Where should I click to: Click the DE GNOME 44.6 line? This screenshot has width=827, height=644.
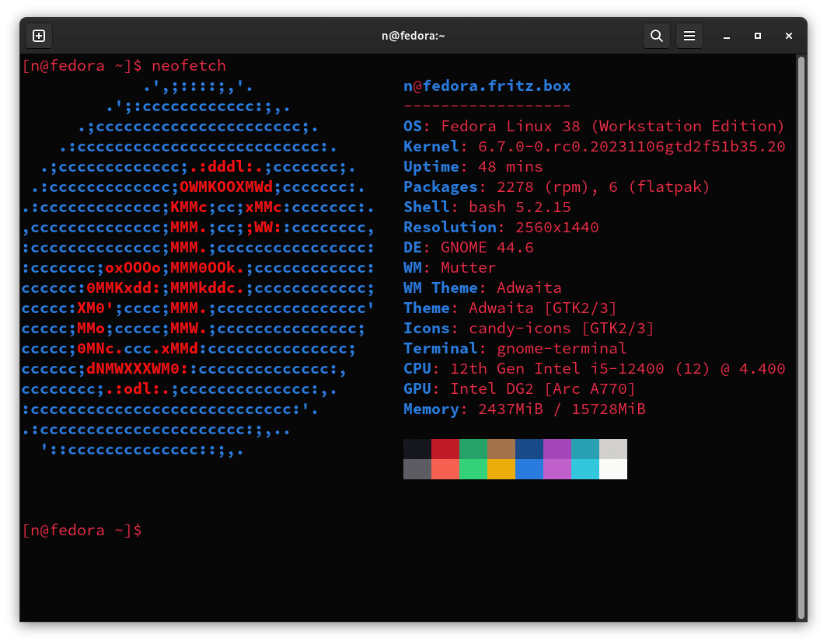coord(469,248)
